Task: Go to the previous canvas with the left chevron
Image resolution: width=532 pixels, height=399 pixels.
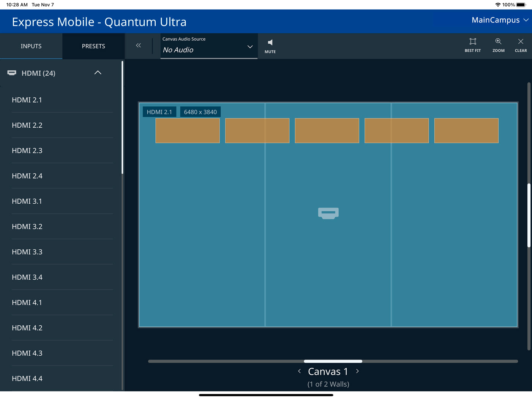Action: pyautogui.click(x=300, y=371)
